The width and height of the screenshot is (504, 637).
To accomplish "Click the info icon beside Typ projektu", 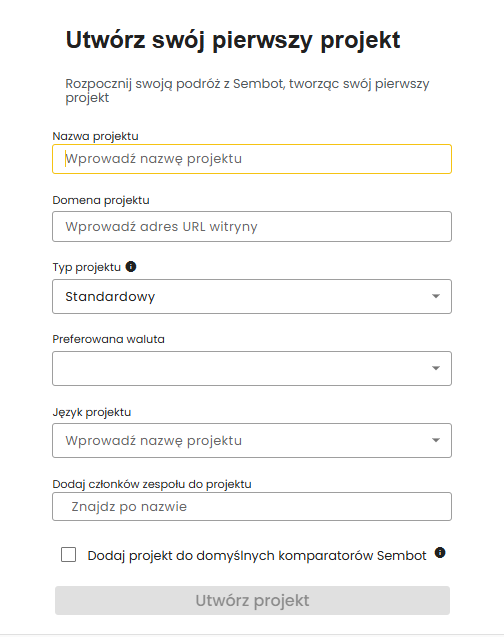I will click(x=131, y=266).
